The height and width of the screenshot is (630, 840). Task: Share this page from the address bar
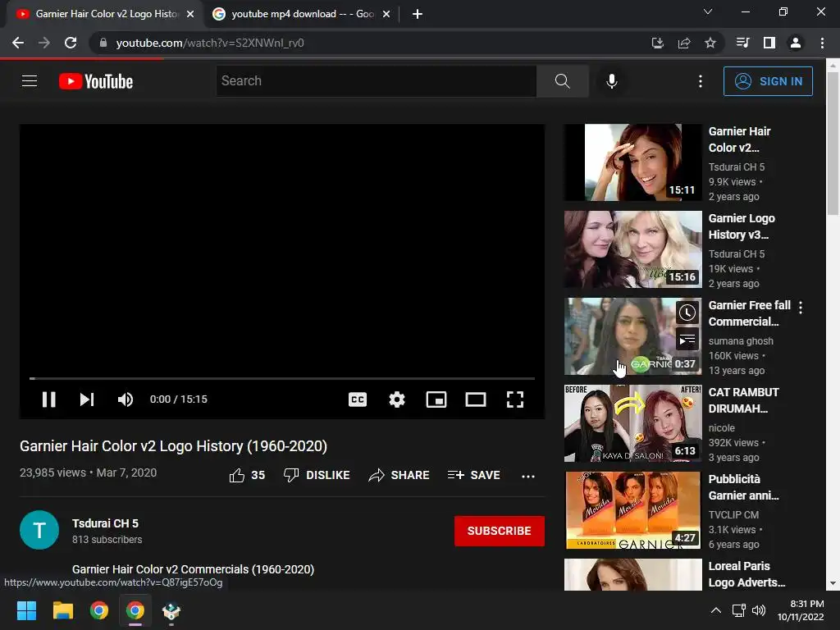(684, 43)
